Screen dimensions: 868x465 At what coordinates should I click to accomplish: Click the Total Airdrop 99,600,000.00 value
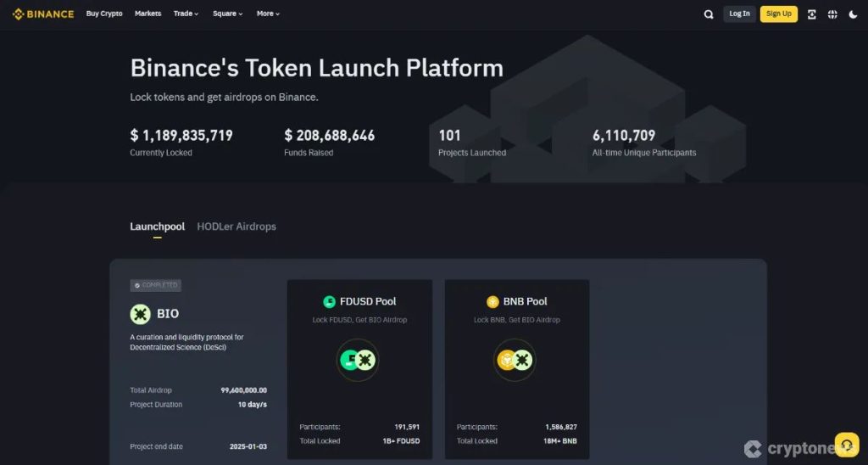[243, 390]
